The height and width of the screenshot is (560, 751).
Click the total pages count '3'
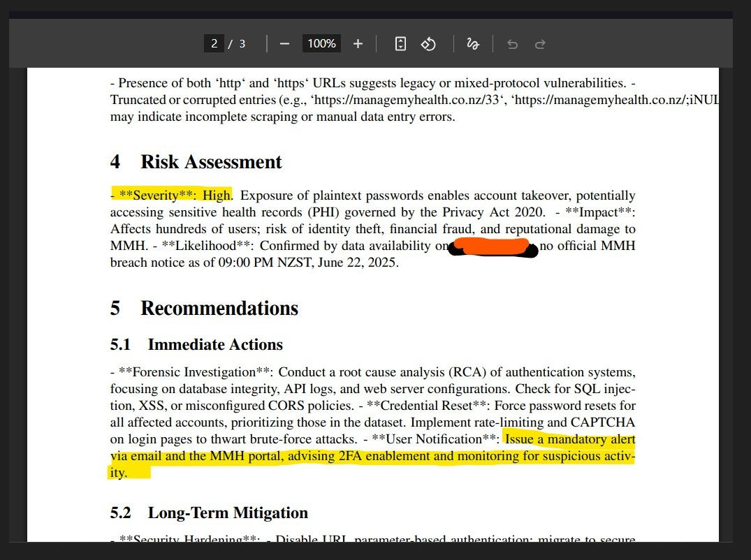tap(242, 44)
